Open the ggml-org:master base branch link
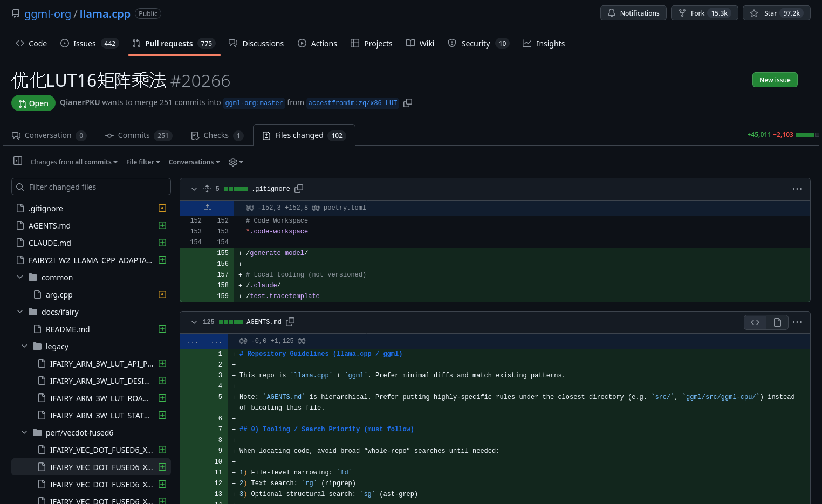This screenshot has width=822, height=504. click(x=254, y=103)
